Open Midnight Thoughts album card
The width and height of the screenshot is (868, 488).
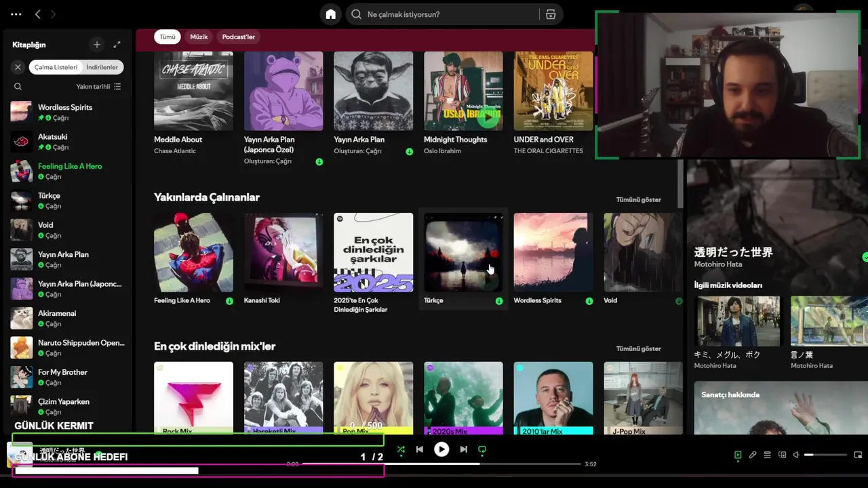coord(463,103)
